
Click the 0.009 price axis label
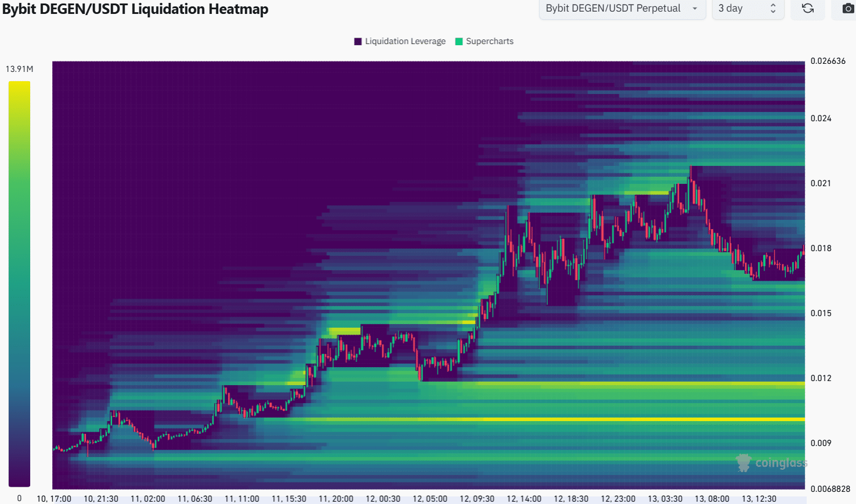(821, 443)
